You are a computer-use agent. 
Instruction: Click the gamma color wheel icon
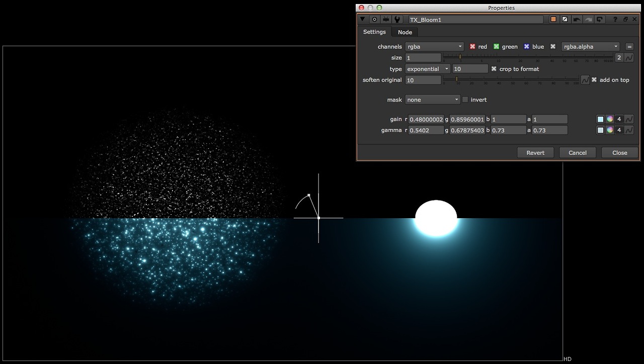pyautogui.click(x=610, y=130)
